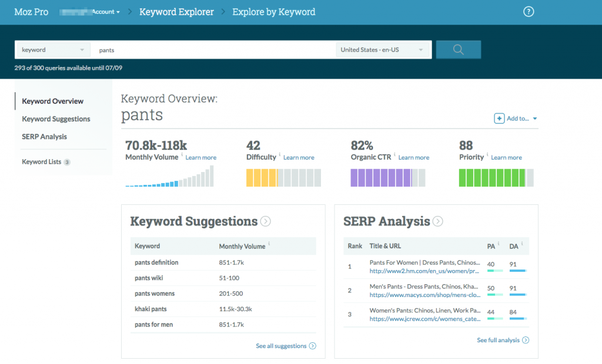Select SERP Analysis in the left sidebar
The image size is (602, 364).
click(44, 136)
